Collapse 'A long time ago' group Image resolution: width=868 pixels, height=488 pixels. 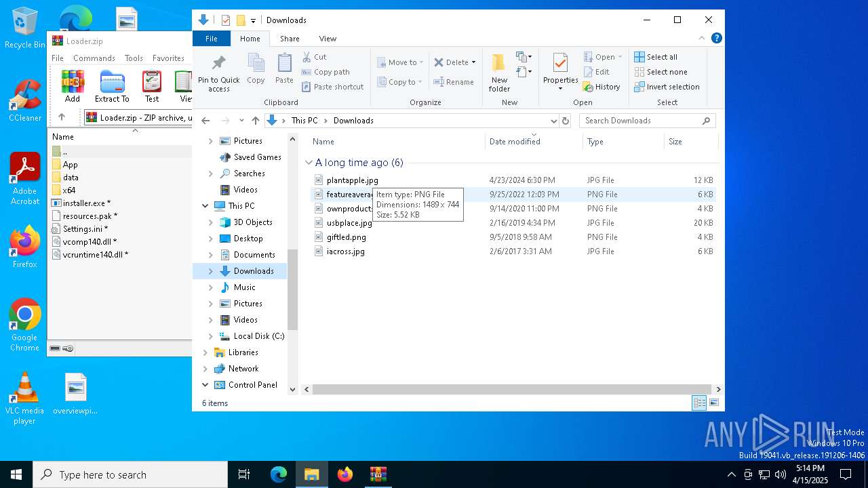point(309,163)
